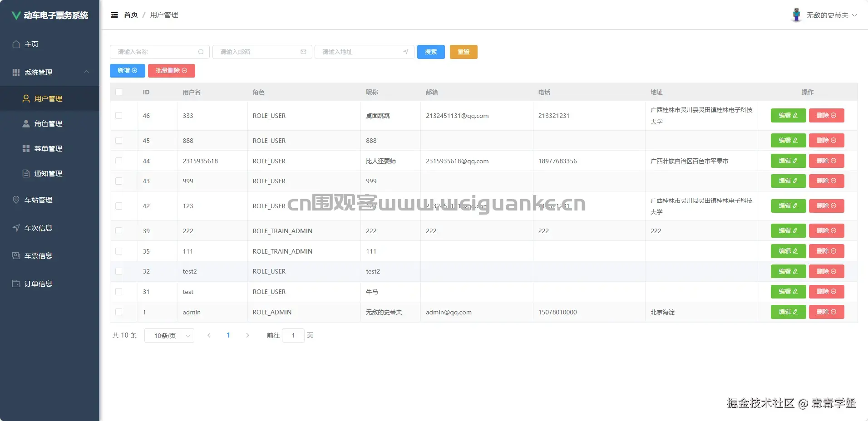Click the Vue logo beside system title
This screenshot has width=868, height=421.
click(16, 15)
